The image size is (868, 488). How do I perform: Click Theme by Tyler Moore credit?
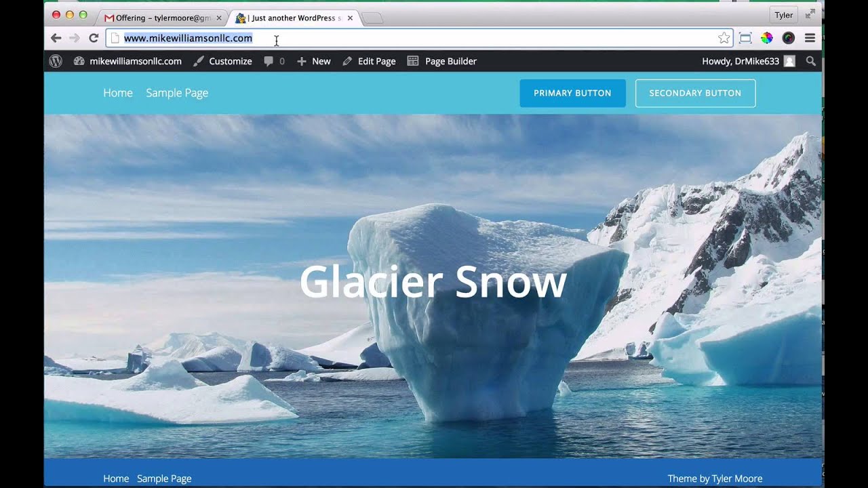tap(715, 479)
